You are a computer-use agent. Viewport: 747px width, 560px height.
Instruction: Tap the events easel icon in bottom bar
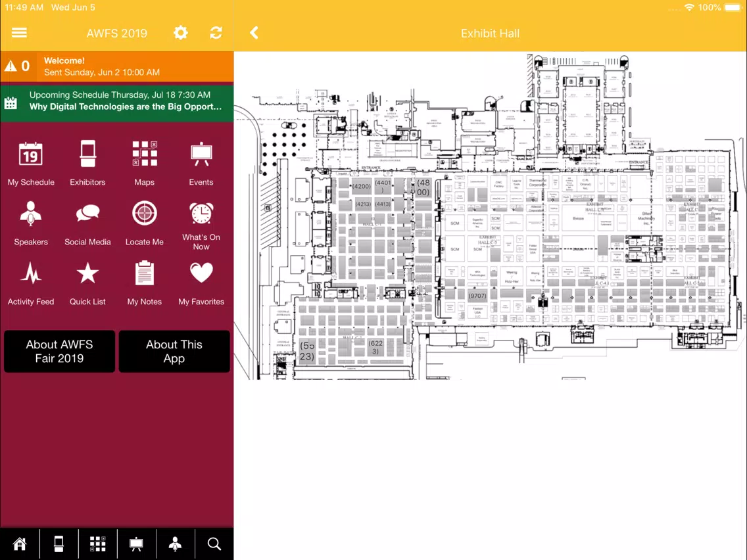(x=136, y=544)
